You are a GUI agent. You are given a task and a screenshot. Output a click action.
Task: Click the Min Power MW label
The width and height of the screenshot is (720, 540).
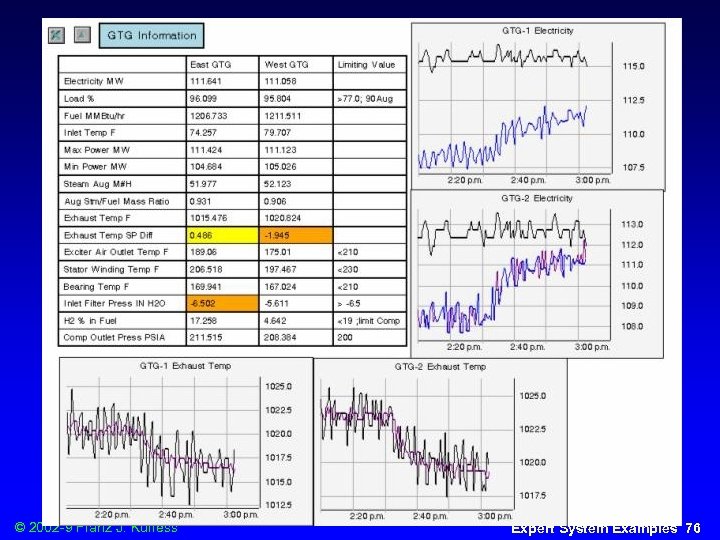coord(95,167)
